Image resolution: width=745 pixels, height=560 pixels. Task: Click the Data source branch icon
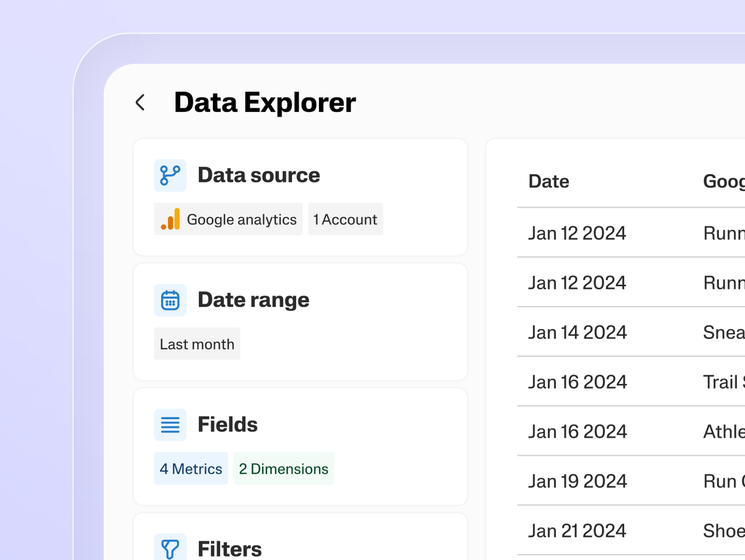pos(170,175)
